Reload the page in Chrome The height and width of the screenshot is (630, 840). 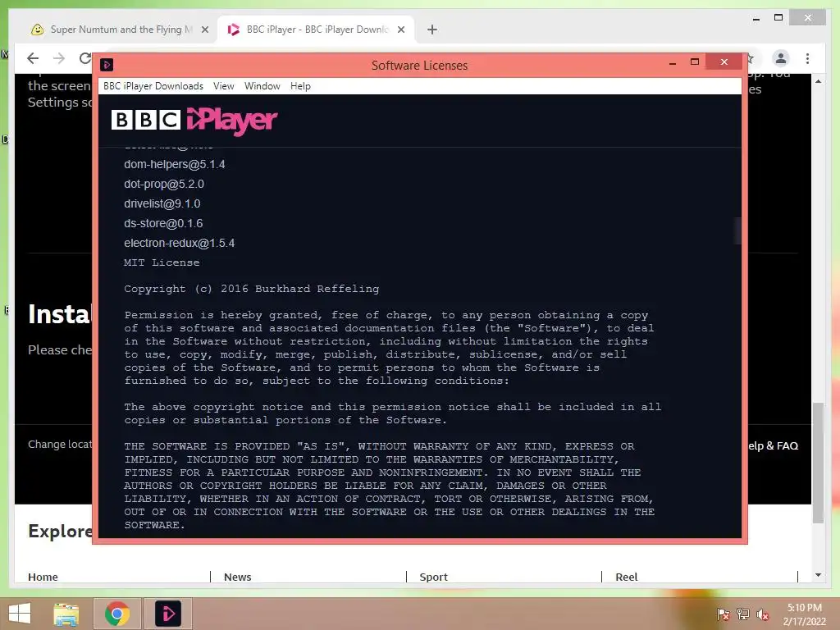(84, 58)
